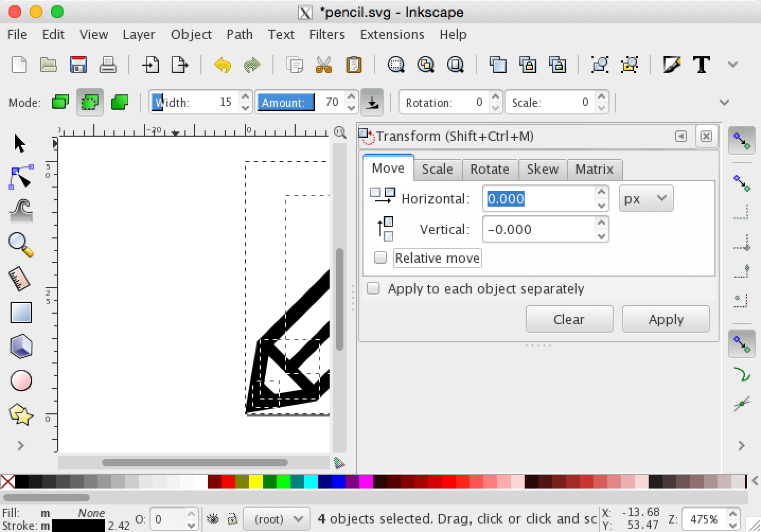761x532 pixels.
Task: Pick red from the color palette
Action: coord(228,482)
